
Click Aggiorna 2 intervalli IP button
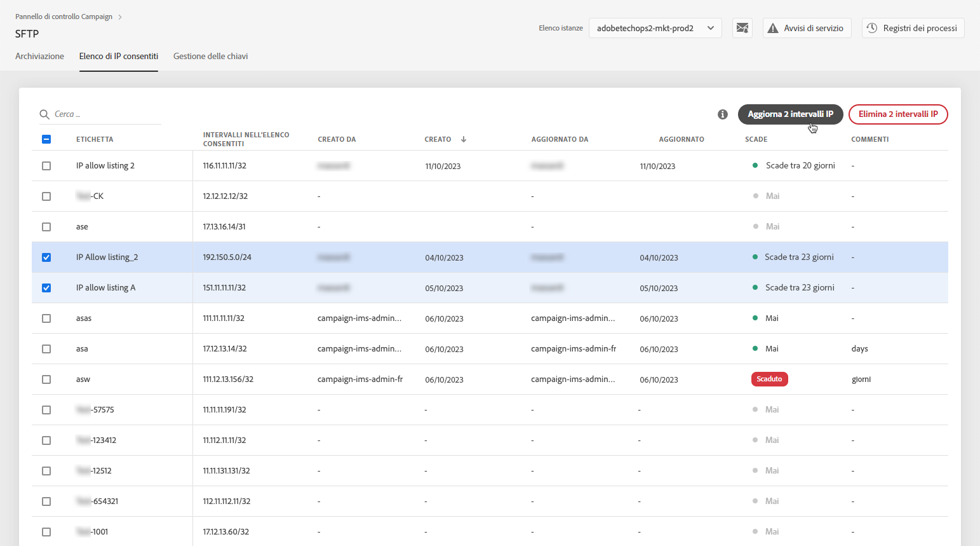pos(791,114)
